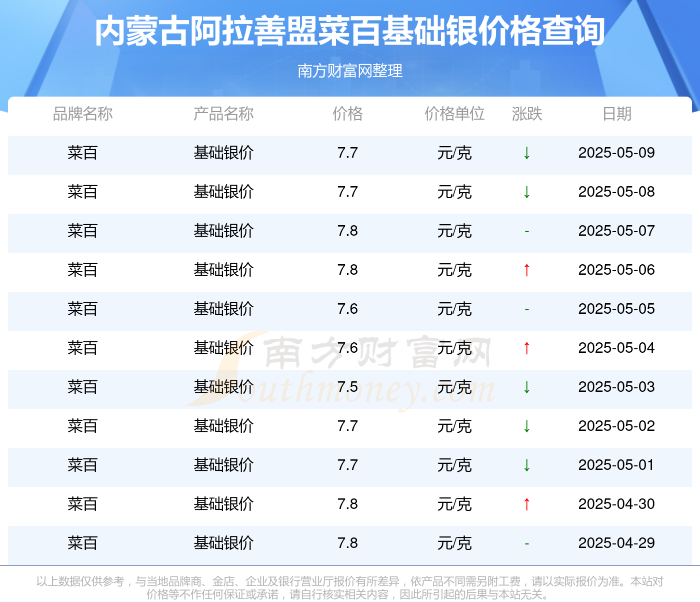The width and height of the screenshot is (700, 602).
Task: Click 菜百 brand in 2025-05-07 row
Action: 82,231
